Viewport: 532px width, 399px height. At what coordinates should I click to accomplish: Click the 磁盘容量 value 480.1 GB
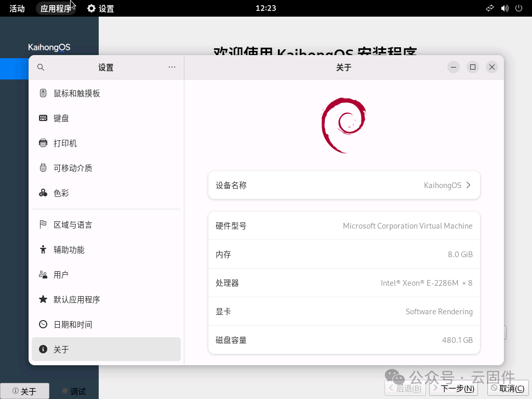coord(457,340)
